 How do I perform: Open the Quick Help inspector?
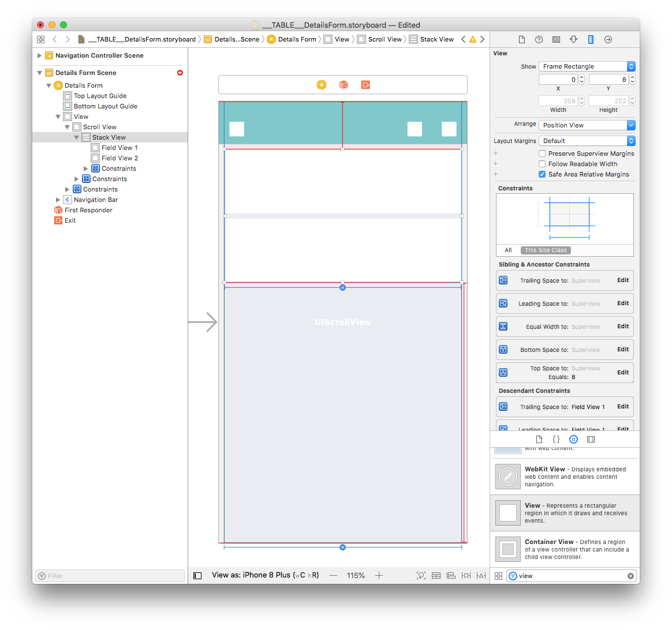(539, 39)
